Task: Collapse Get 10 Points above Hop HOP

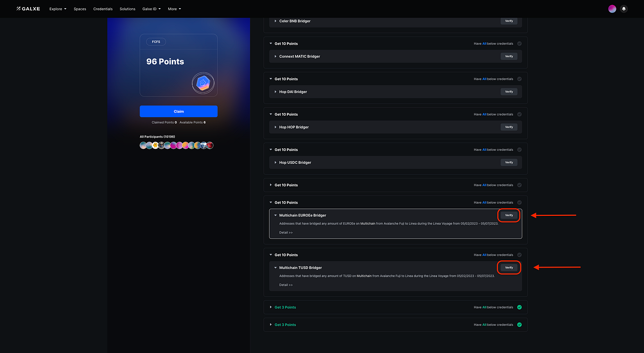Action: tap(270, 114)
